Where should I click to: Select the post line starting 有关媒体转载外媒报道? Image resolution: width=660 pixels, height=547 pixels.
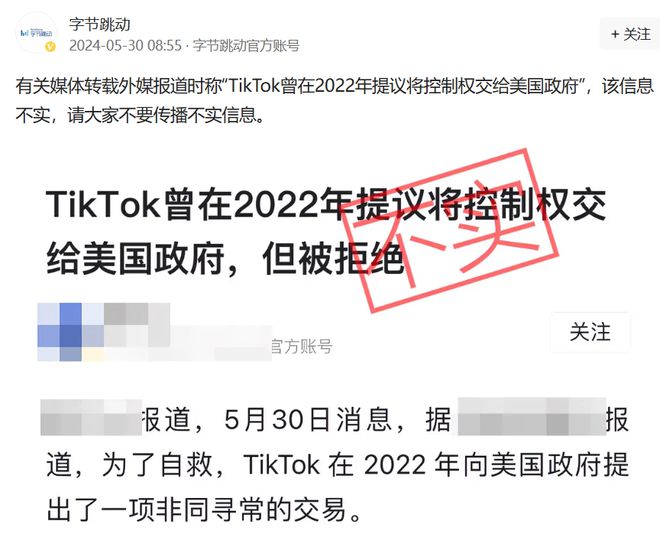[x=335, y=86]
